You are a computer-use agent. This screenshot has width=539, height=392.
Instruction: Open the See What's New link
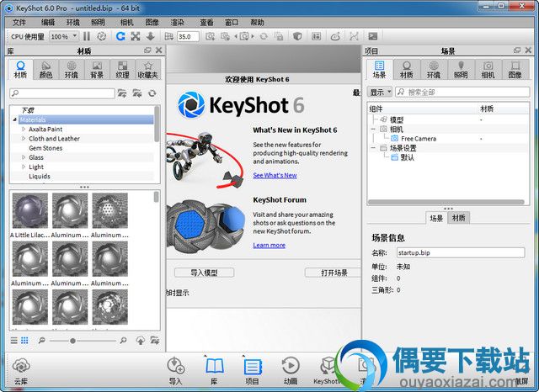click(275, 175)
